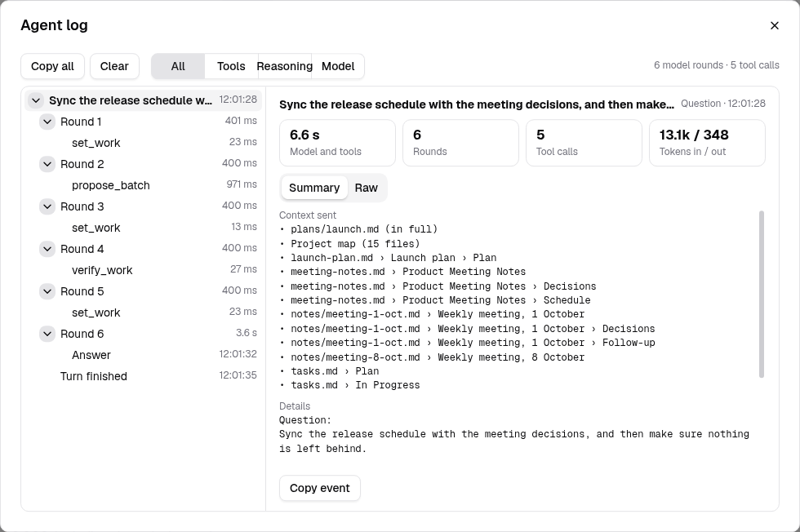Collapse the Round 4 chevron
Viewport: 800px width, 532px height.
coord(47,249)
